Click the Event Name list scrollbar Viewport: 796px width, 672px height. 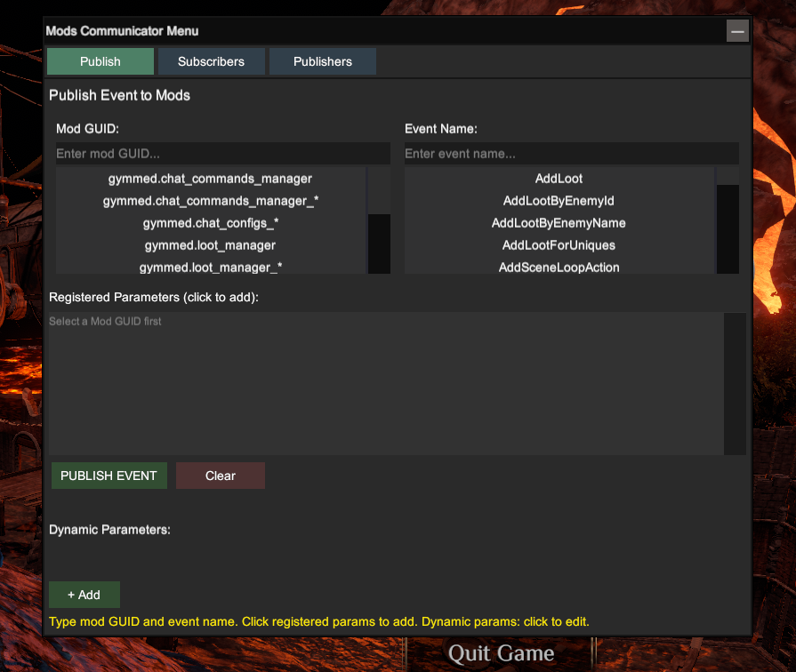point(728,229)
